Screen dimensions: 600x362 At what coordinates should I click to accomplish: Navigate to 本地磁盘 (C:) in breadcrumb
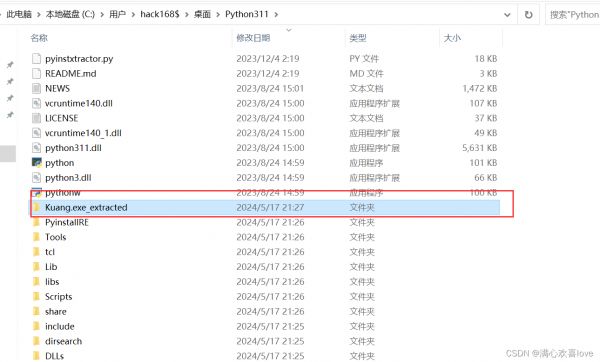(70, 15)
